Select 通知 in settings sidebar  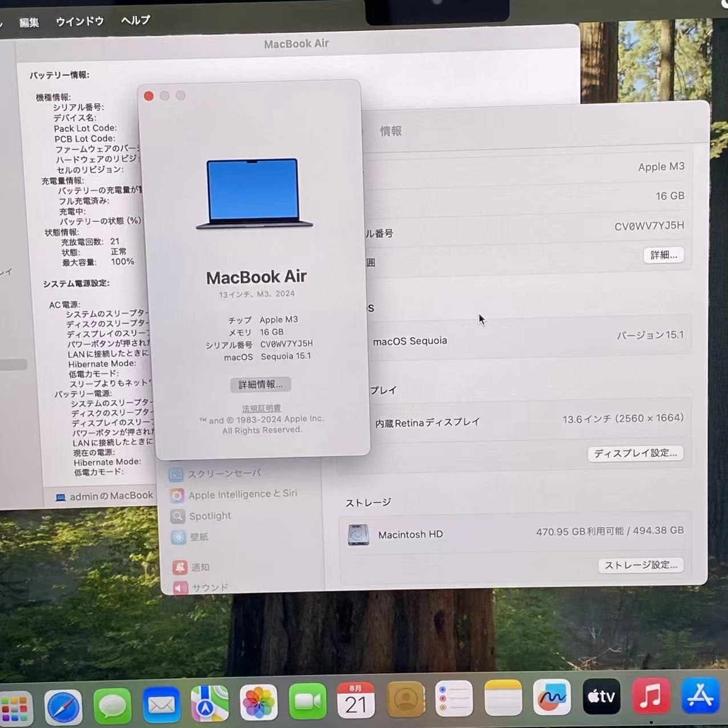click(x=192, y=567)
